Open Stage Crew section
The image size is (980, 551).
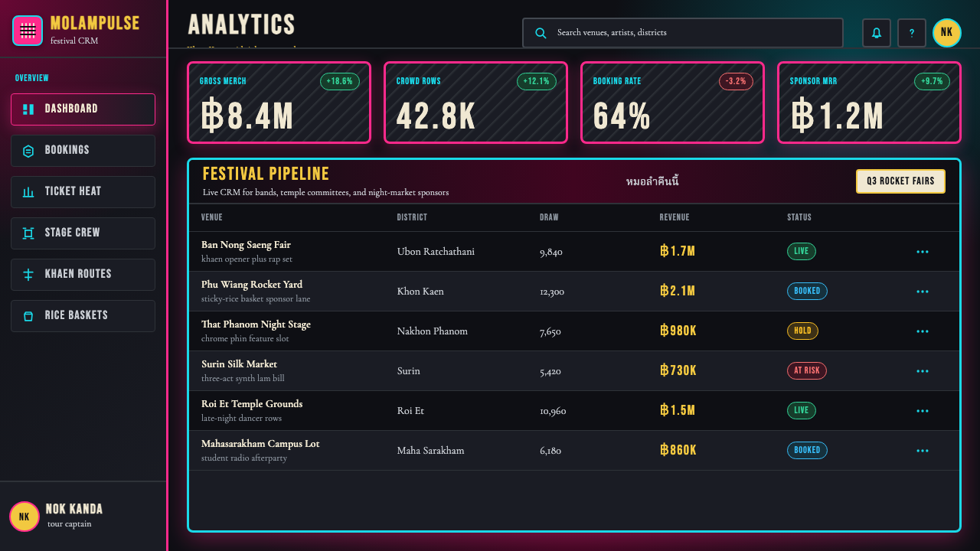(83, 233)
